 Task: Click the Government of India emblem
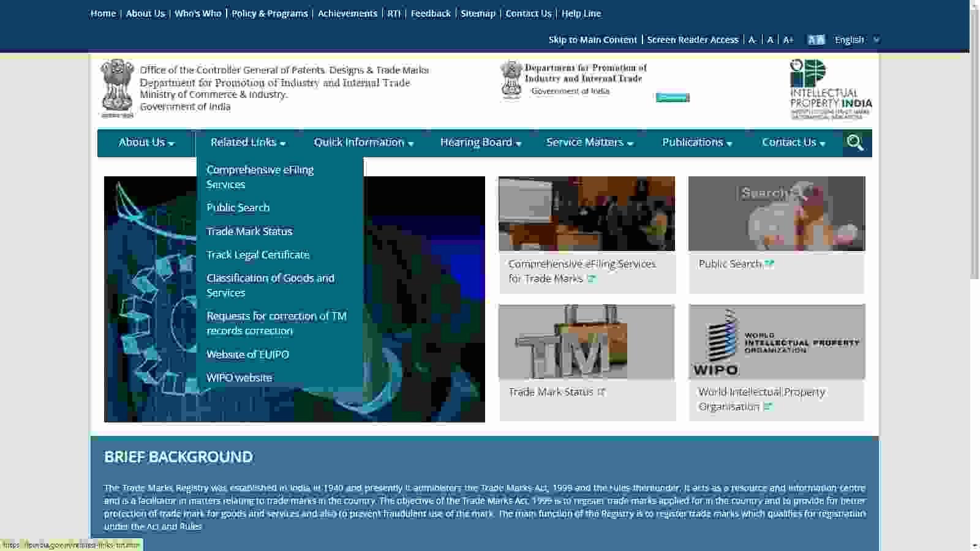point(117,88)
